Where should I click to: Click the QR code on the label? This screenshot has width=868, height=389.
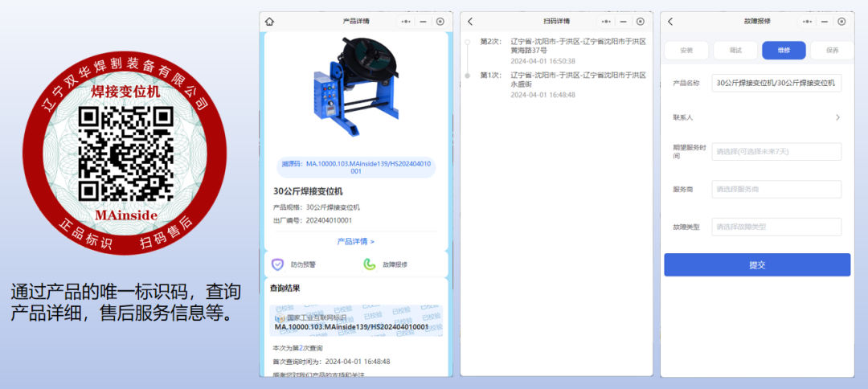(x=125, y=154)
